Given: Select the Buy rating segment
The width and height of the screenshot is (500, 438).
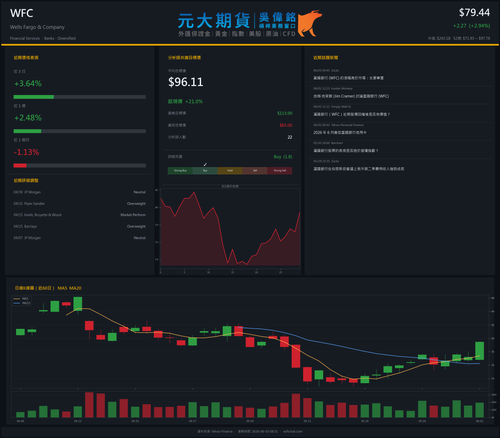Looking at the screenshot, I should [205, 171].
